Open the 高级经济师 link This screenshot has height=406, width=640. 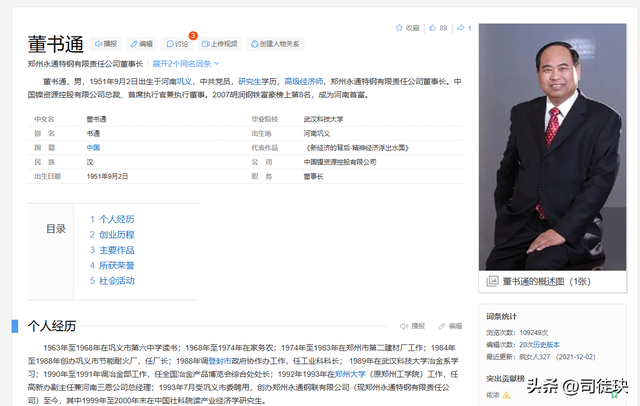coord(304,82)
